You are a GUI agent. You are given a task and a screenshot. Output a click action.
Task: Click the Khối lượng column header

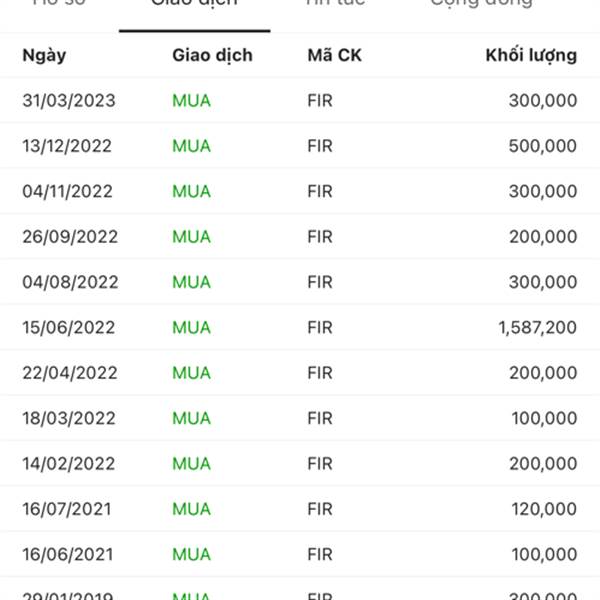[x=531, y=55]
